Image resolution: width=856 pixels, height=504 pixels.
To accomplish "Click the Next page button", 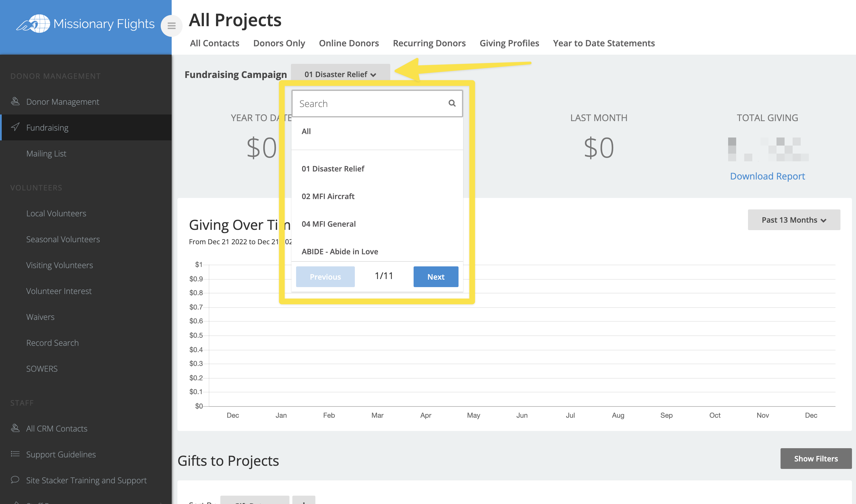I will pyautogui.click(x=435, y=276).
